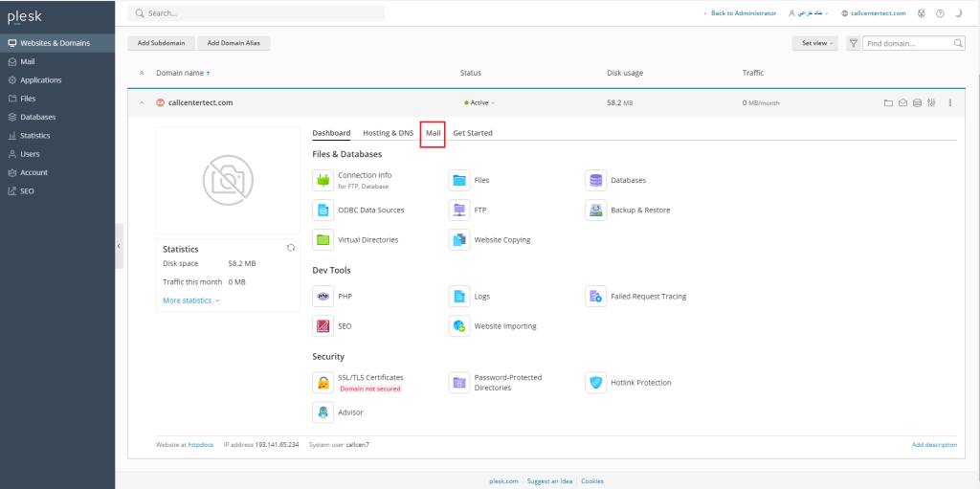Open the Failed Request Tracing icon
Viewport: 980px width, 489px height.
coord(595,297)
